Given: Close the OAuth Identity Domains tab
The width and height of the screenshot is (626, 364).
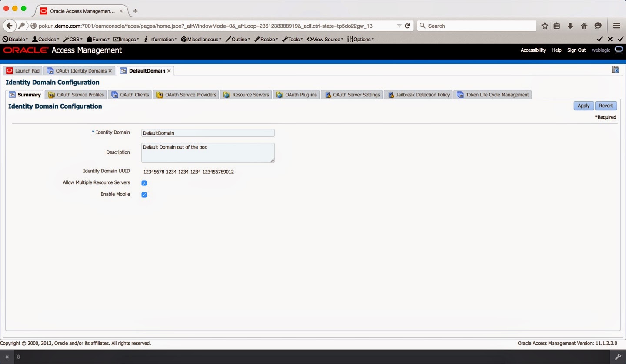Looking at the screenshot, I should click(x=110, y=71).
